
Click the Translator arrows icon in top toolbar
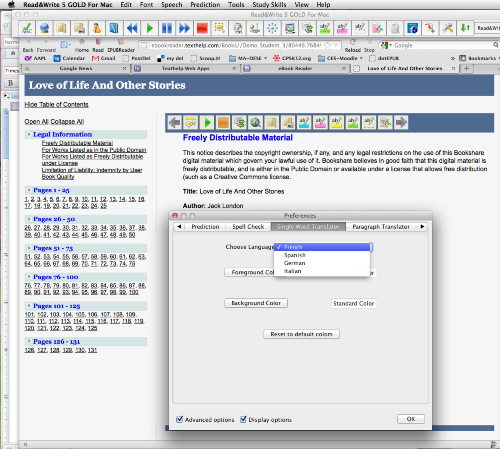click(x=307, y=28)
